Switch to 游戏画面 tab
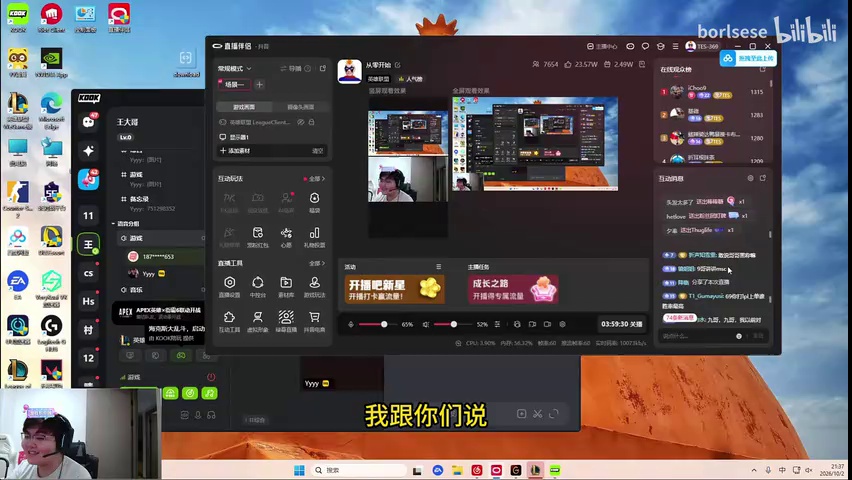This screenshot has height=480, width=852. (244, 107)
